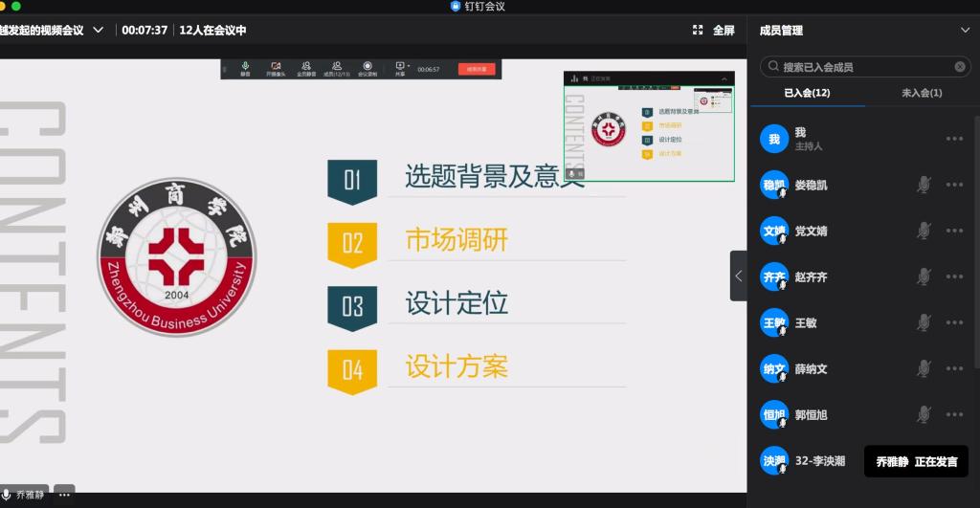Screen dimensions: 980x508
Task: Enter full screen with 全屏 button
Action: [714, 30]
